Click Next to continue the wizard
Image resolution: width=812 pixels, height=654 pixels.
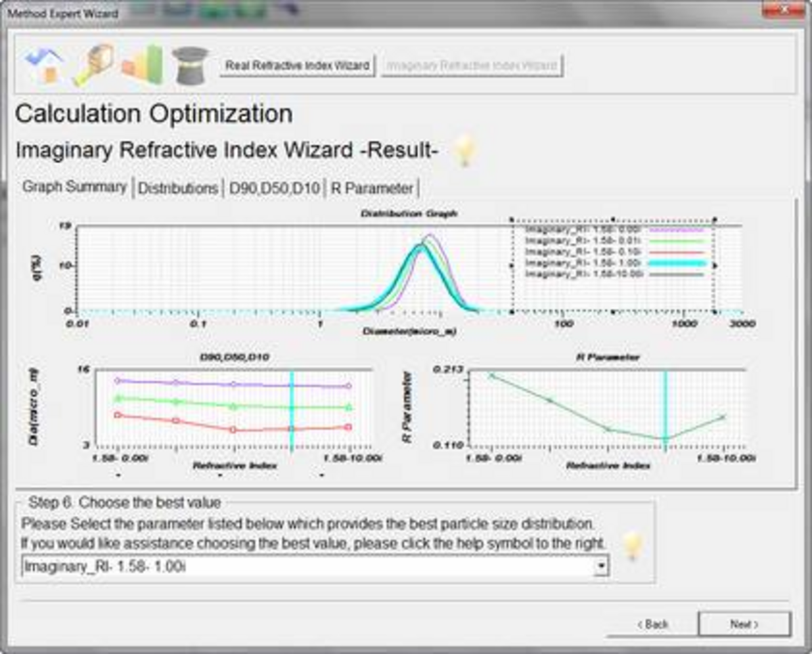click(x=744, y=624)
